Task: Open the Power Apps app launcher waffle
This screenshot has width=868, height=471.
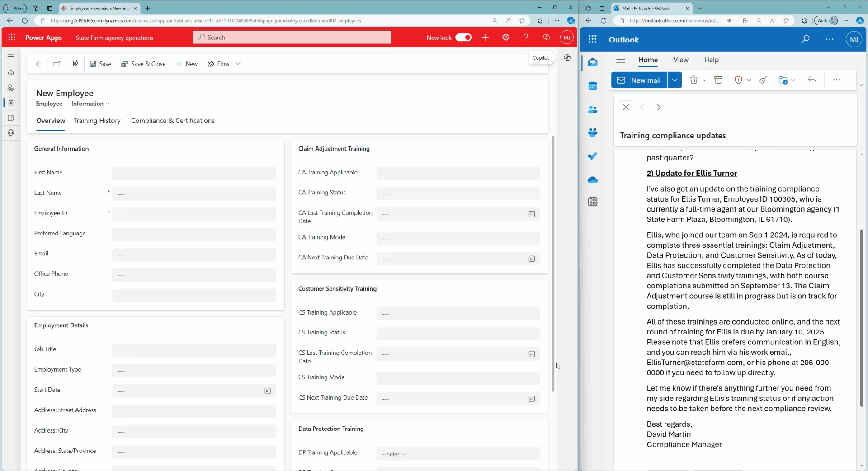Action: pyautogui.click(x=12, y=38)
